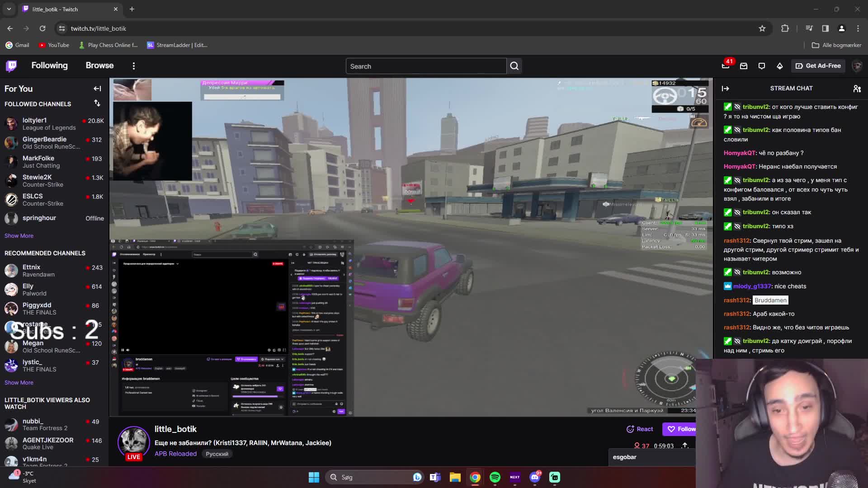Click mlody_g1337 username in chat
The height and width of the screenshot is (488, 868).
[x=752, y=286]
